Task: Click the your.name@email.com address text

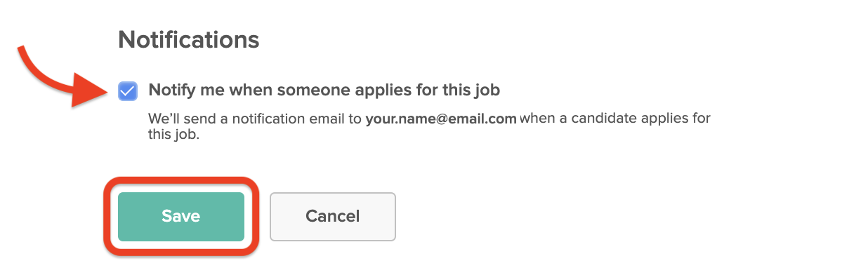Action: coord(441,119)
